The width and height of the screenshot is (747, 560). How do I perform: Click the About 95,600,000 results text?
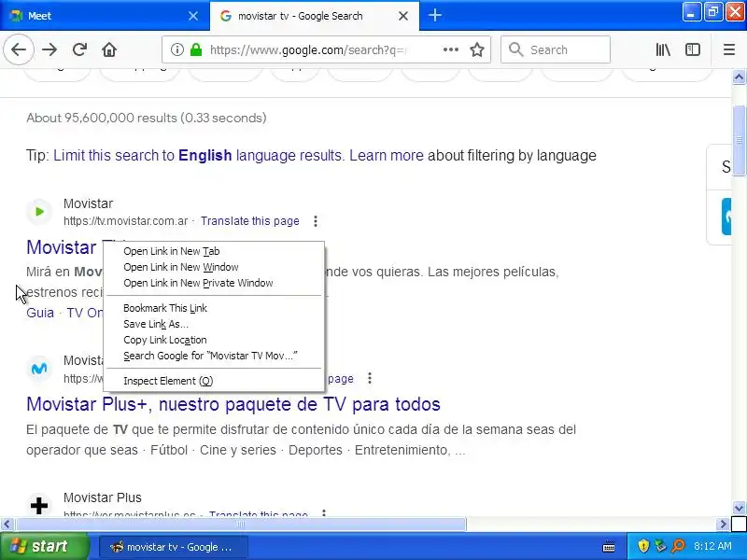(x=147, y=119)
